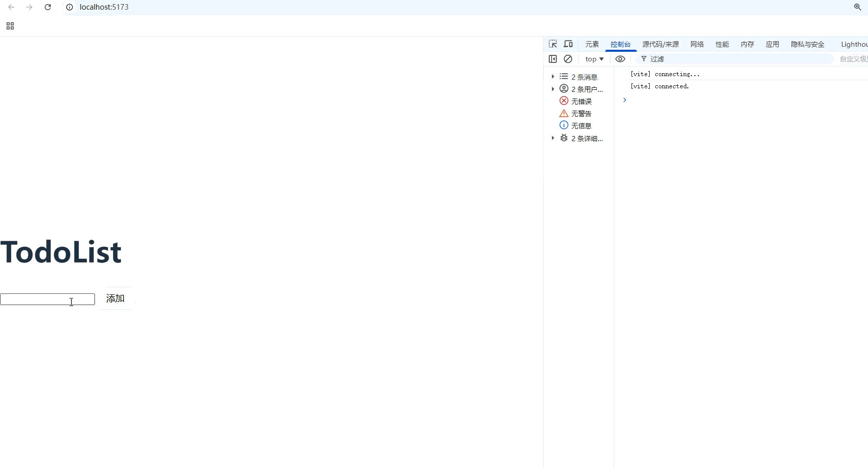This screenshot has height=468, width=868.
Task: Open the 网络 tab
Action: [697, 44]
